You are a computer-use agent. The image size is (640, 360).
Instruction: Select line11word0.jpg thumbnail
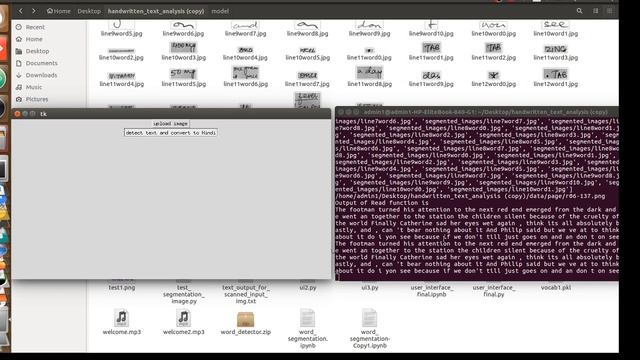[369, 50]
